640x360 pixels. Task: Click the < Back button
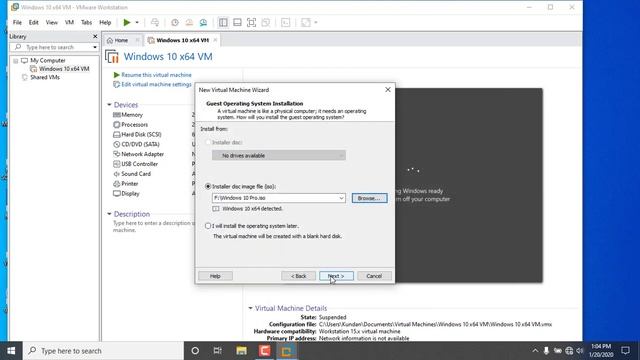click(298, 276)
